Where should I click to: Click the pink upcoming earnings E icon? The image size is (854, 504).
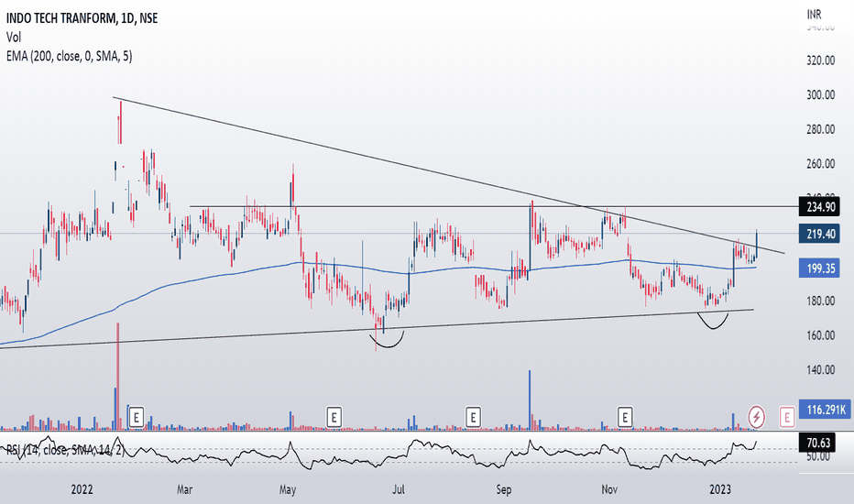[x=786, y=418]
